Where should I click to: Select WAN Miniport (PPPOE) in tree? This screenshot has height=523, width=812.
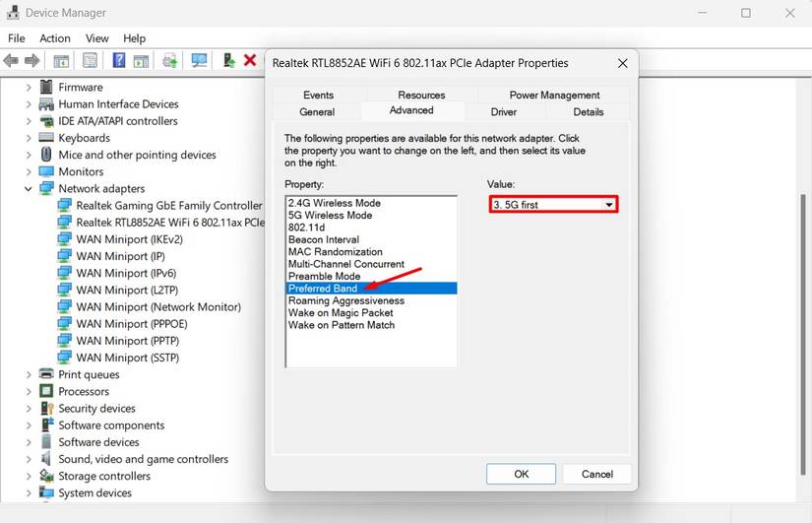pos(132,323)
